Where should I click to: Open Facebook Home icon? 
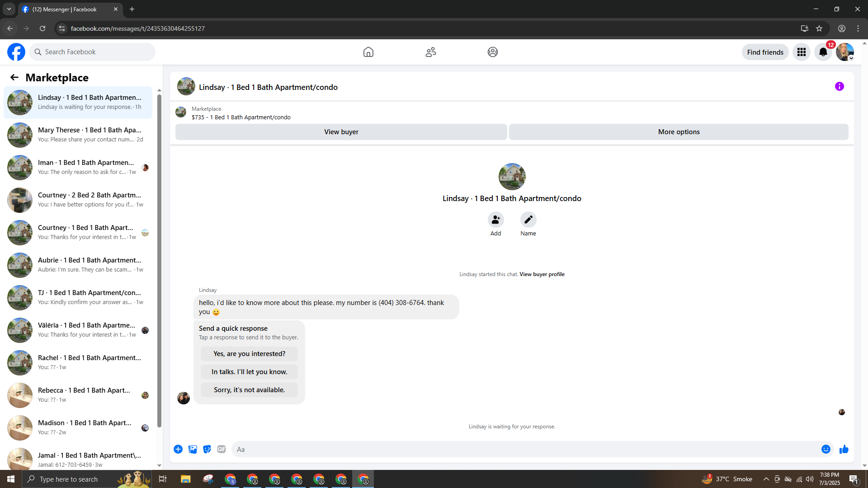point(368,52)
